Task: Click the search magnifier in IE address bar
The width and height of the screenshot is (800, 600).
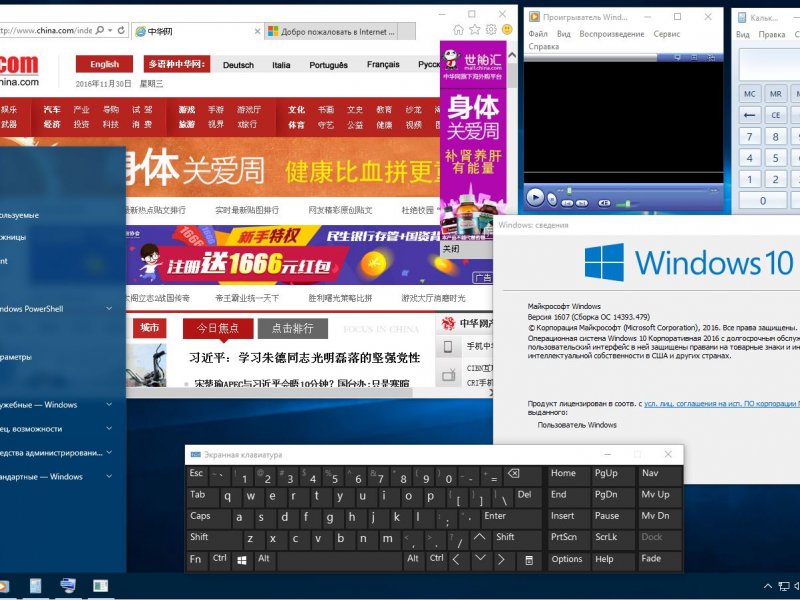Action: [x=99, y=31]
